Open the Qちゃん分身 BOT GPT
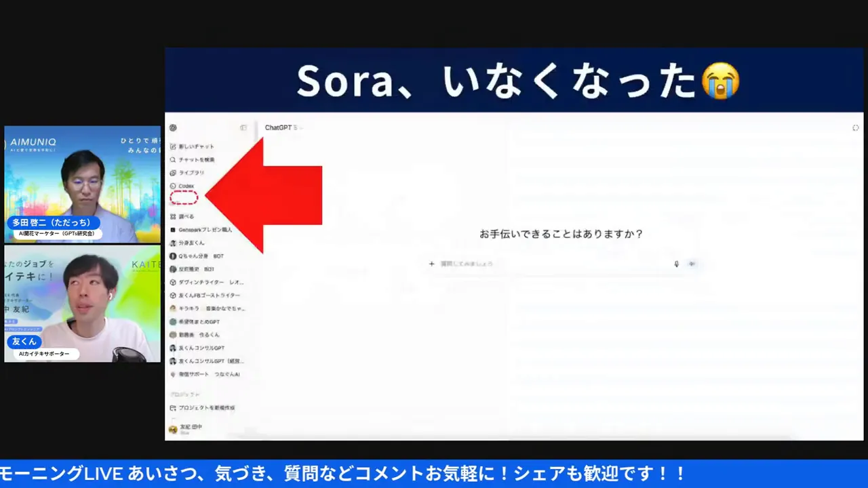Viewport: 868px width, 488px height. pos(200,256)
